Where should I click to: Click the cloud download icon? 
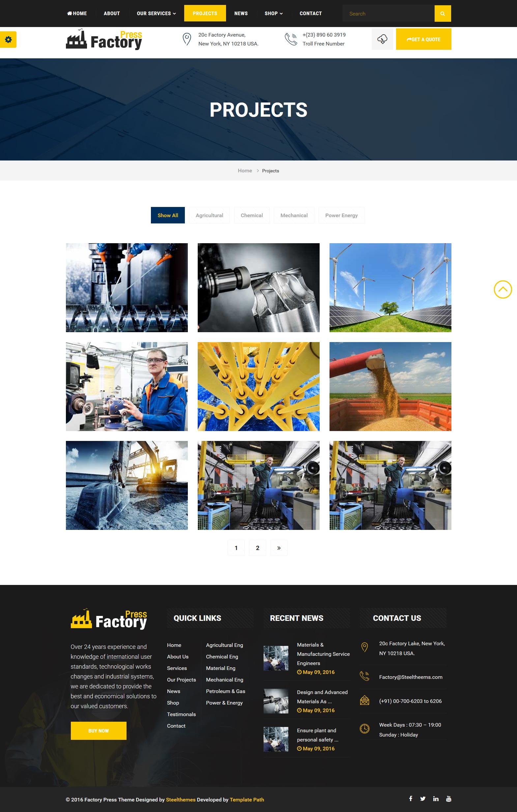click(382, 39)
